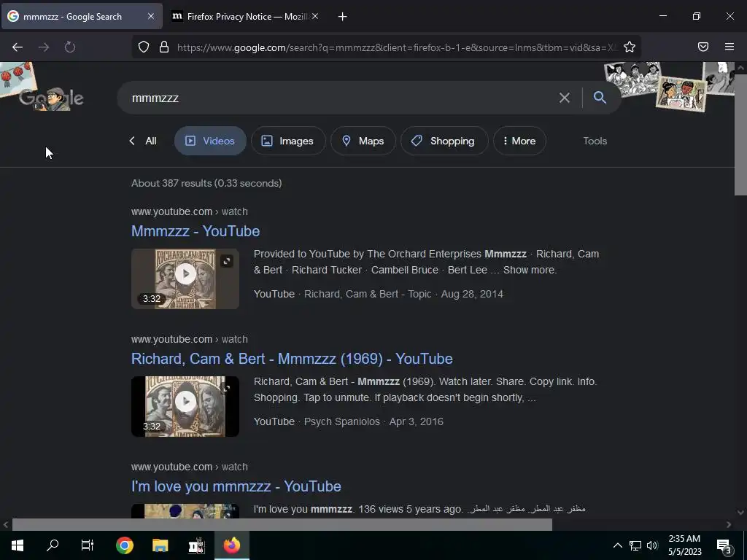Click 'Richard, Cam & Bert - Topic' channel text
Screen dimensions: 747x560
[368, 295]
